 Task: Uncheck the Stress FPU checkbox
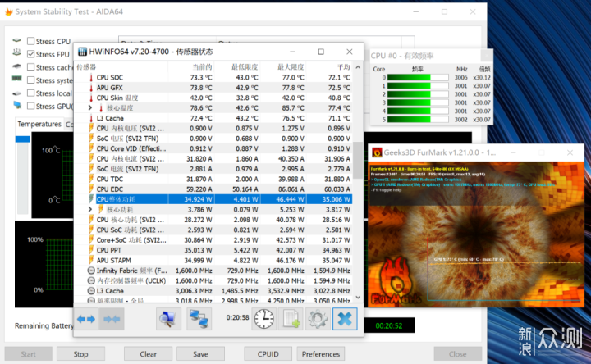[31, 54]
